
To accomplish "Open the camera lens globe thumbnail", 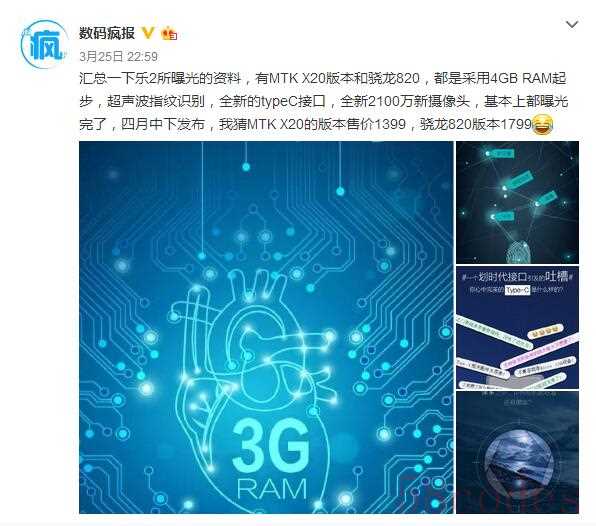I will click(x=517, y=453).
